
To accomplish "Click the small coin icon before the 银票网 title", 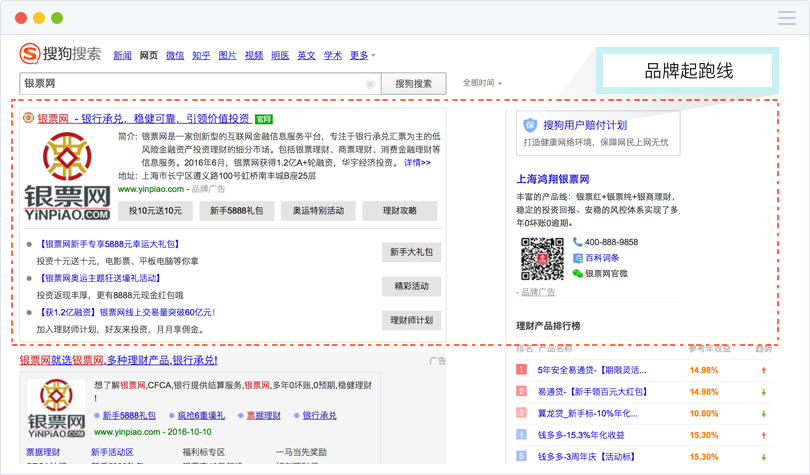I will [28, 118].
